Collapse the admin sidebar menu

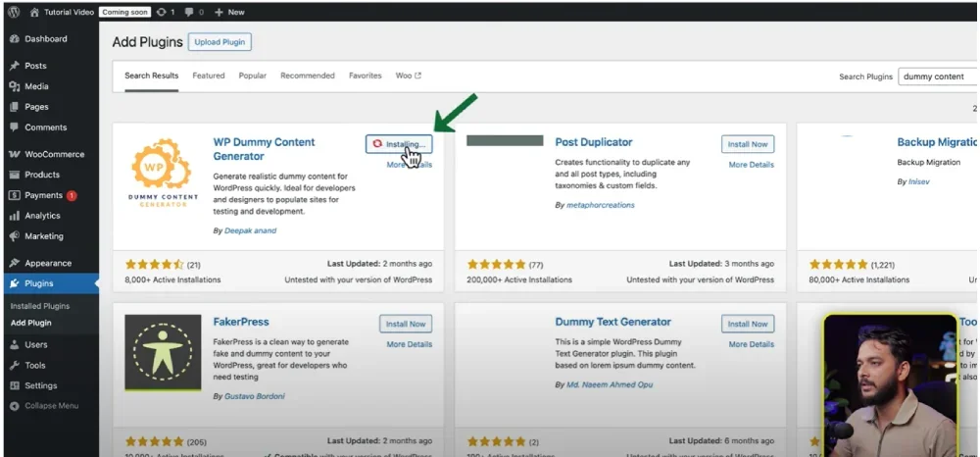pyautogui.click(x=44, y=406)
